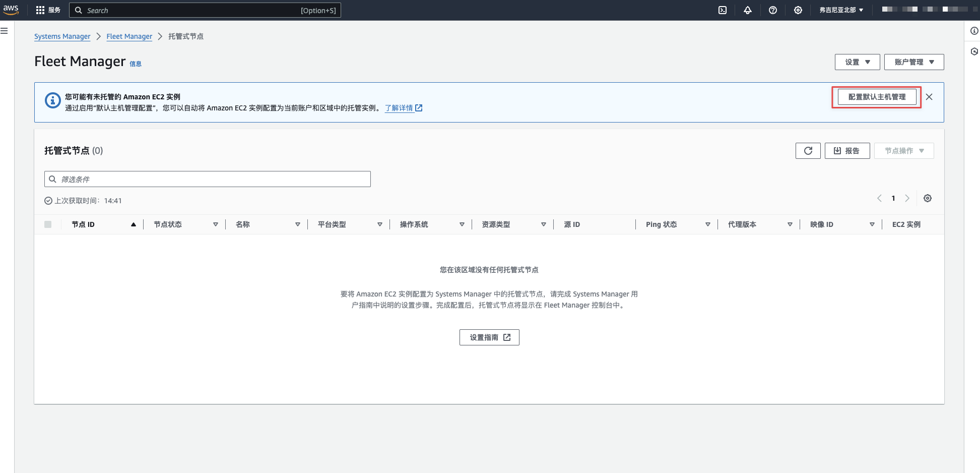Dismiss the unmanaged EC2 instances banner

[929, 97]
